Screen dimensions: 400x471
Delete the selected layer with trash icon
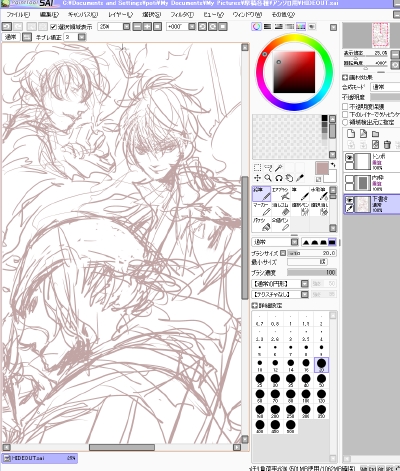[387, 145]
